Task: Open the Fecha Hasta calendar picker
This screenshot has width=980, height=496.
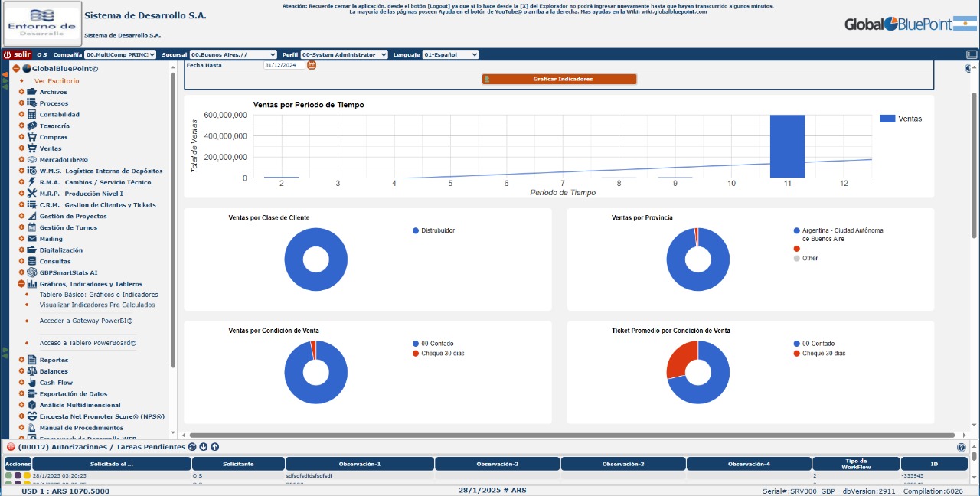Action: tap(312, 66)
